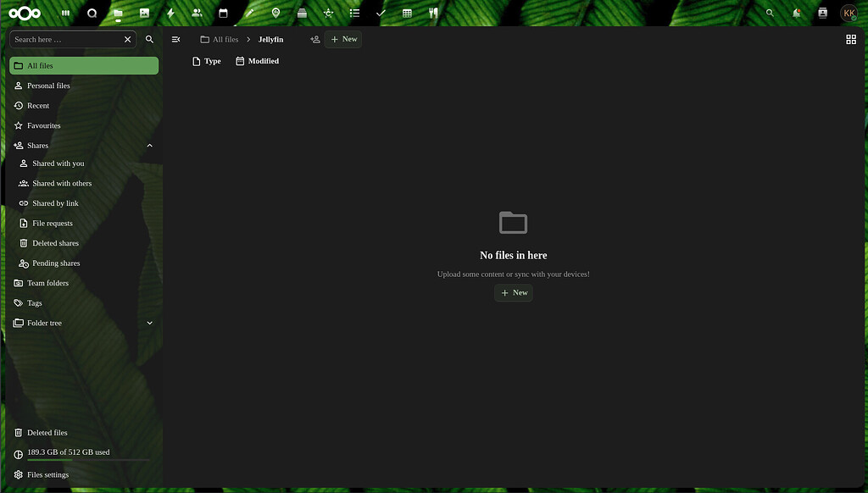Clear the sidebar search field

point(128,39)
